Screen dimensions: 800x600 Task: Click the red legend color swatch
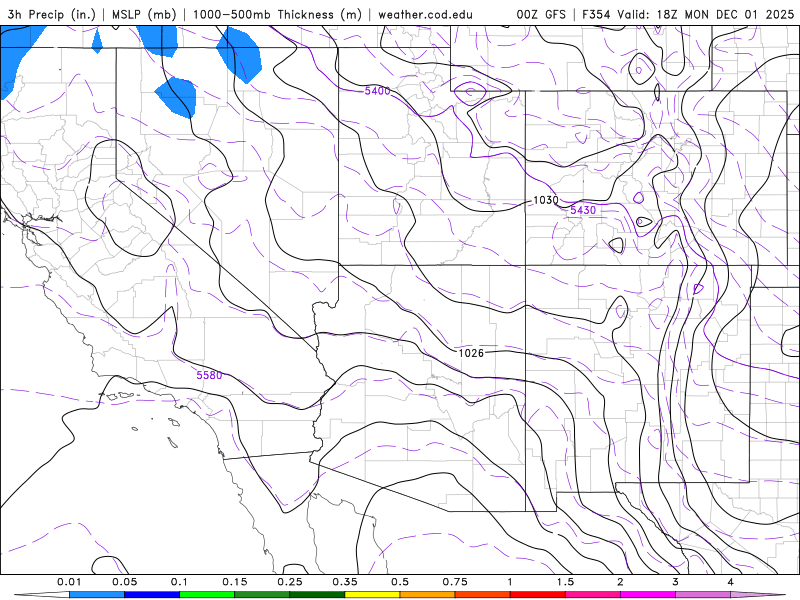[538, 595]
